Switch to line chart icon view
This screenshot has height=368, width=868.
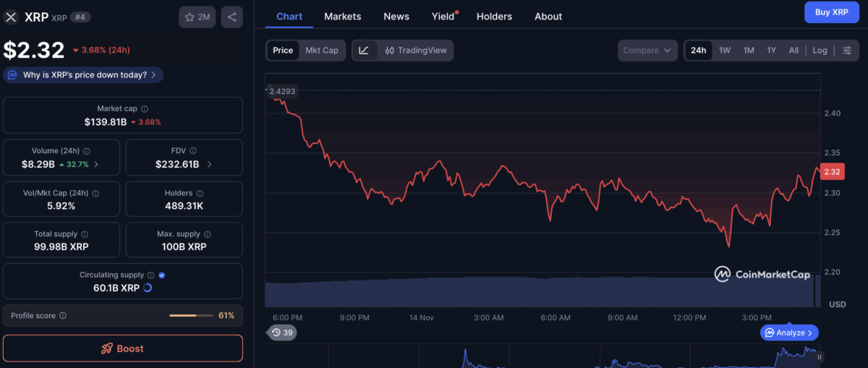[x=364, y=51]
